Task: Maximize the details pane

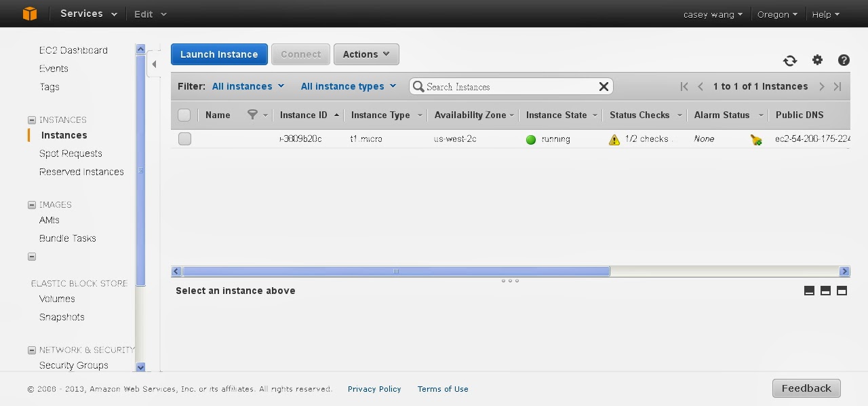Action: tap(842, 291)
